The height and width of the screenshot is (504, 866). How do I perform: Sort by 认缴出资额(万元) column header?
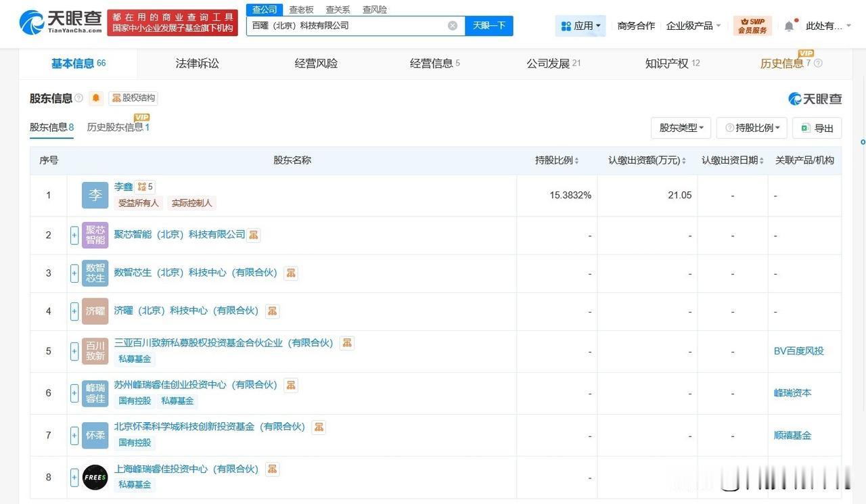647,160
